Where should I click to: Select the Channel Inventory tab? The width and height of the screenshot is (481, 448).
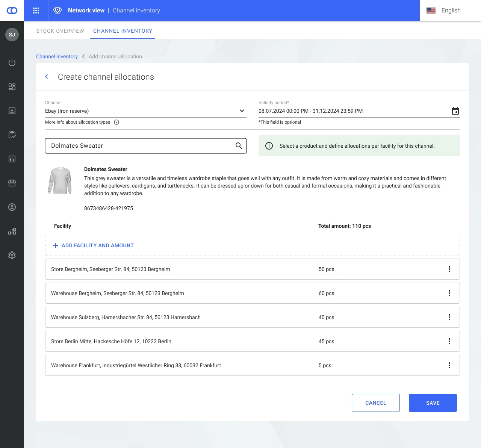coord(123,31)
